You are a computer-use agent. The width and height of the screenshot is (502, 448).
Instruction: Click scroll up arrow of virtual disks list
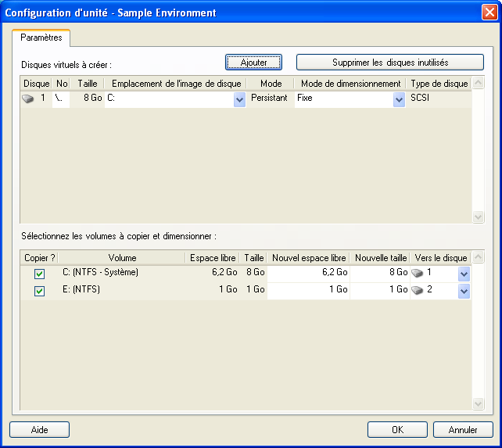pyautogui.click(x=478, y=83)
